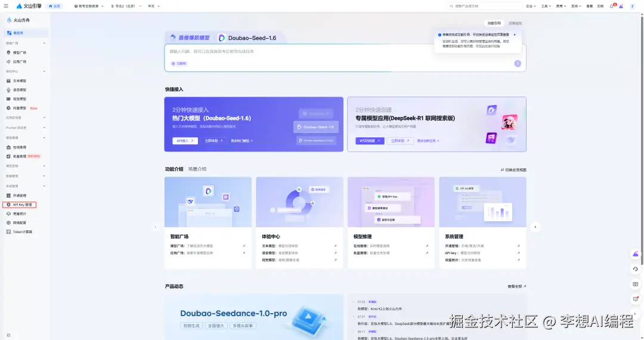
Task: Open 更多创新应用 link
Action: (x=428, y=141)
